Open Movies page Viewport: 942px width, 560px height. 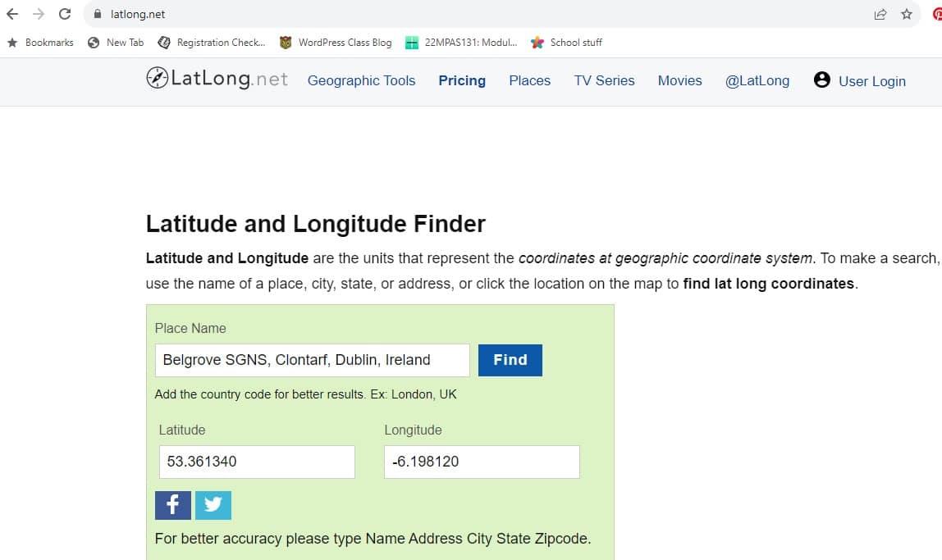tap(680, 80)
